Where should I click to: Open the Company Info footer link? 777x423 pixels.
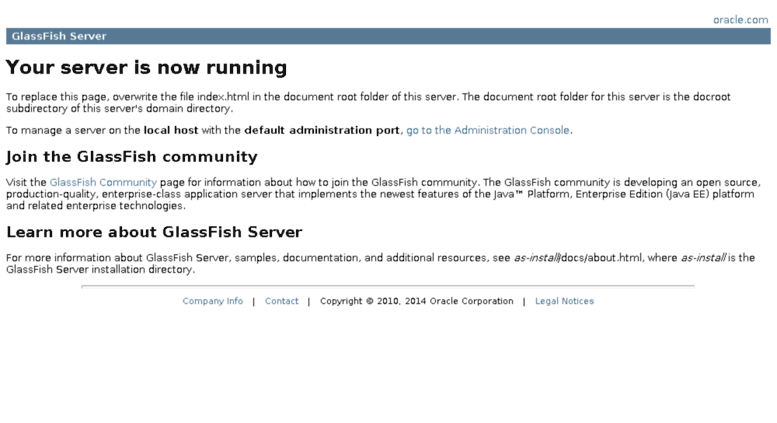[x=213, y=301]
